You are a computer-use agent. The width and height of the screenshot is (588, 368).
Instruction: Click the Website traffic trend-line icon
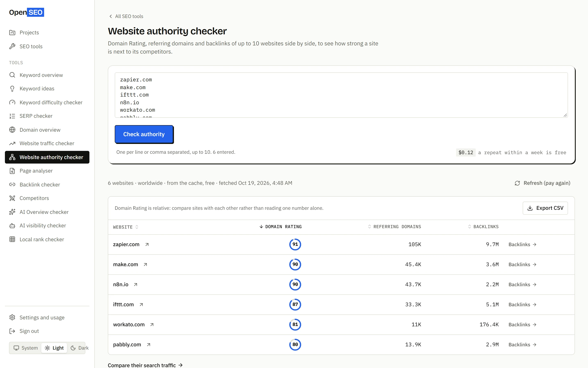pos(12,143)
